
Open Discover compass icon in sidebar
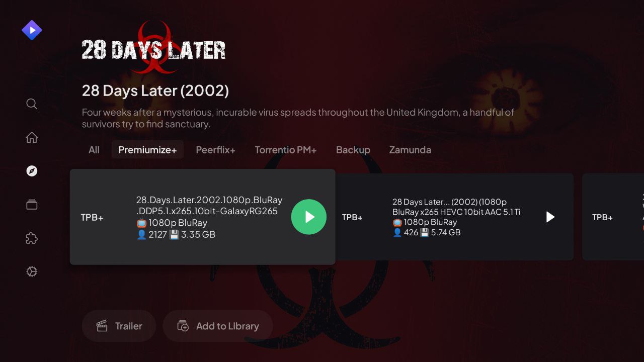pyautogui.click(x=32, y=171)
